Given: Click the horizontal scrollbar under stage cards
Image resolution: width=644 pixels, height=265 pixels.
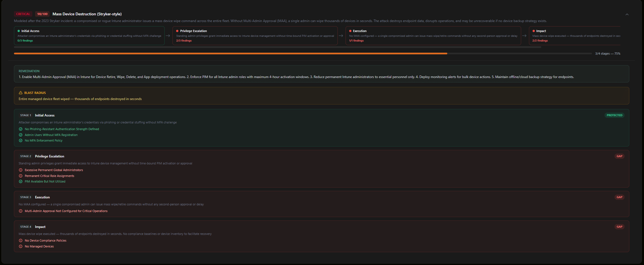Looking at the screenshot, I should point(277,47).
